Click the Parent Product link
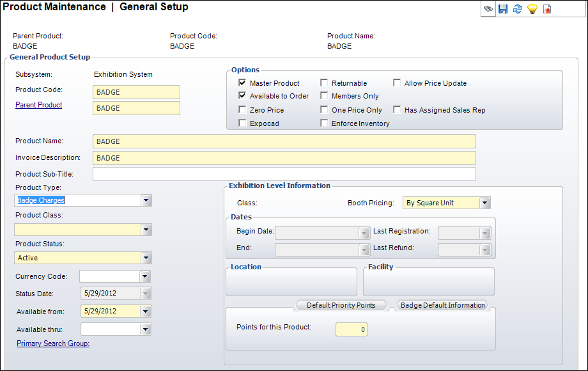Image resolution: width=588 pixels, height=371 pixels. coord(38,104)
